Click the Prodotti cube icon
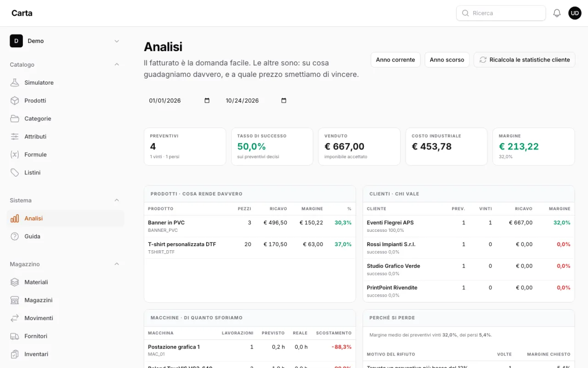This screenshot has height=368, width=588. pyautogui.click(x=15, y=101)
